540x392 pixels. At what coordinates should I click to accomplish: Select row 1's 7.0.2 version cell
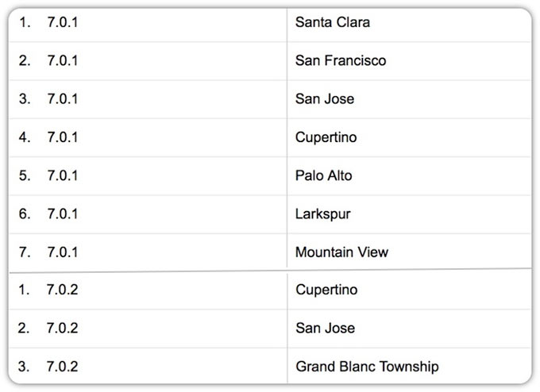point(63,290)
